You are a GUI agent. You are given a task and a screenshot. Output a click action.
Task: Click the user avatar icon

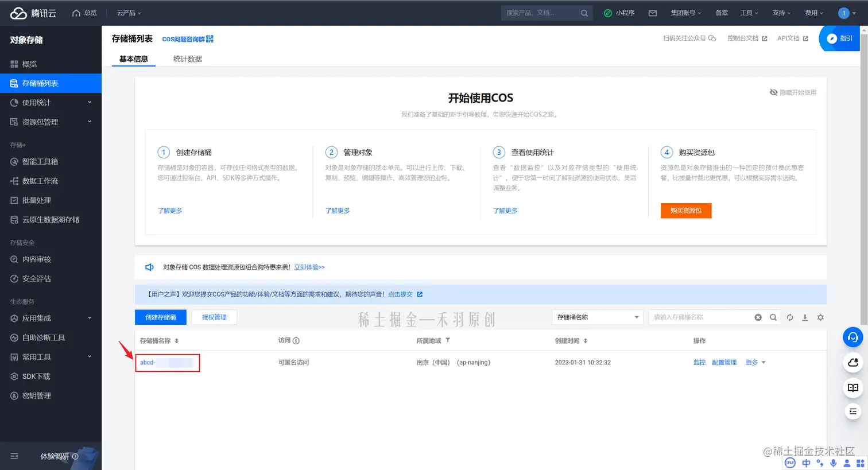click(844, 13)
